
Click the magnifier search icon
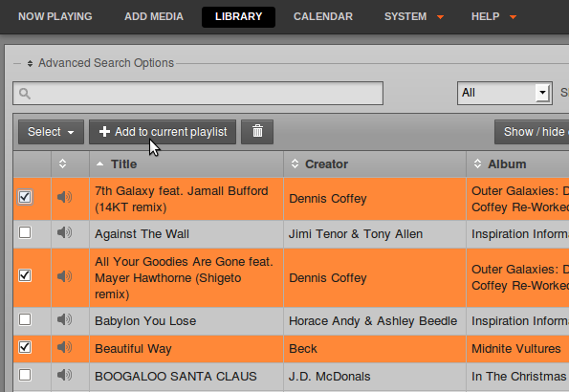point(25,94)
